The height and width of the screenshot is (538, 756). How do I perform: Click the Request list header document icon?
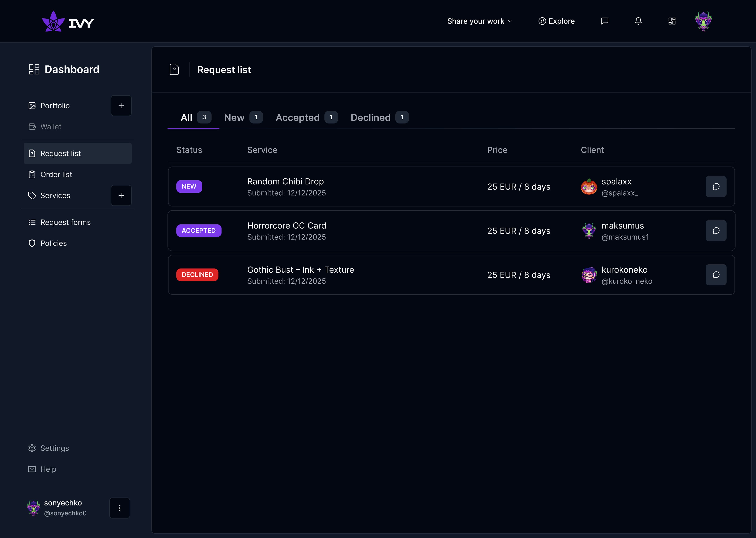pos(174,70)
